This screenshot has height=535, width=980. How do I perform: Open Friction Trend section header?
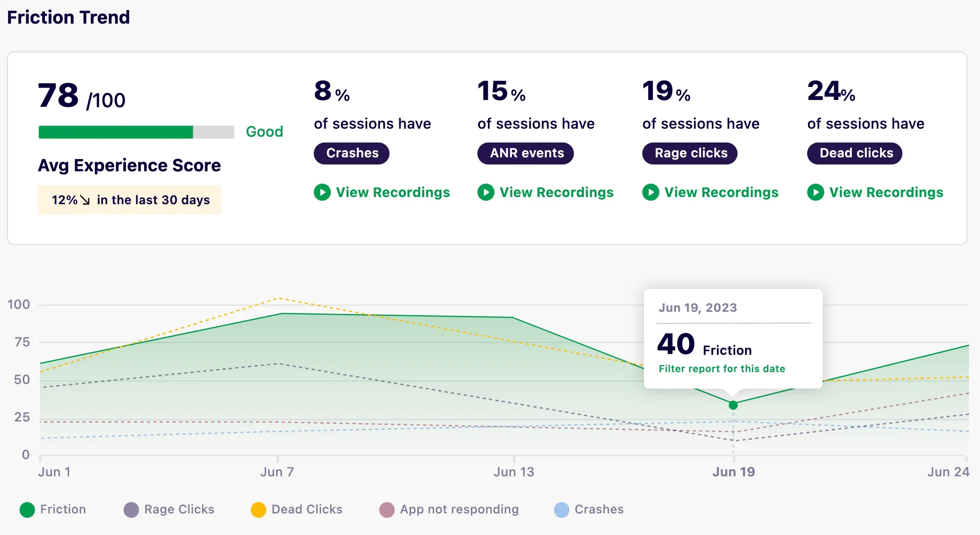[68, 17]
